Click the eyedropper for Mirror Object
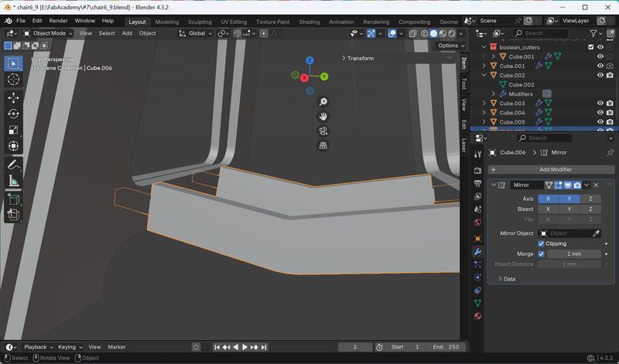The width and height of the screenshot is (619, 364). 596,233
